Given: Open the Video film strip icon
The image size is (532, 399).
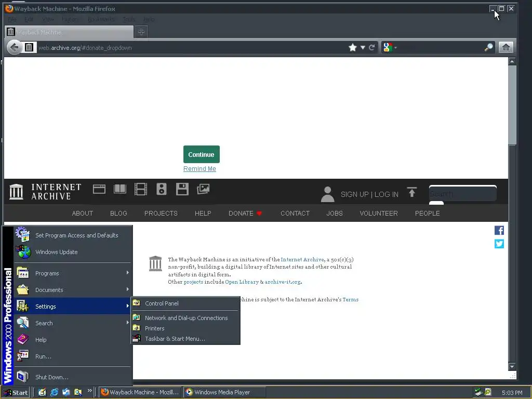Looking at the screenshot, I should pyautogui.click(x=140, y=189).
